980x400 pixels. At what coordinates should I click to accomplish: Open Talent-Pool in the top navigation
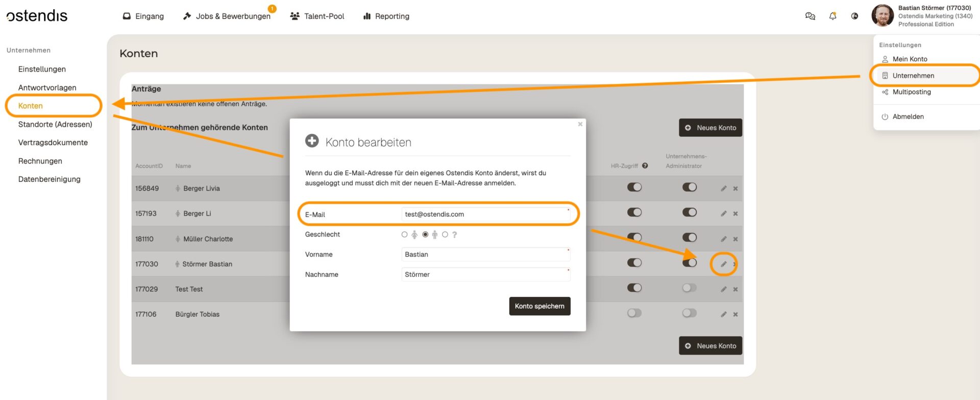(x=317, y=16)
